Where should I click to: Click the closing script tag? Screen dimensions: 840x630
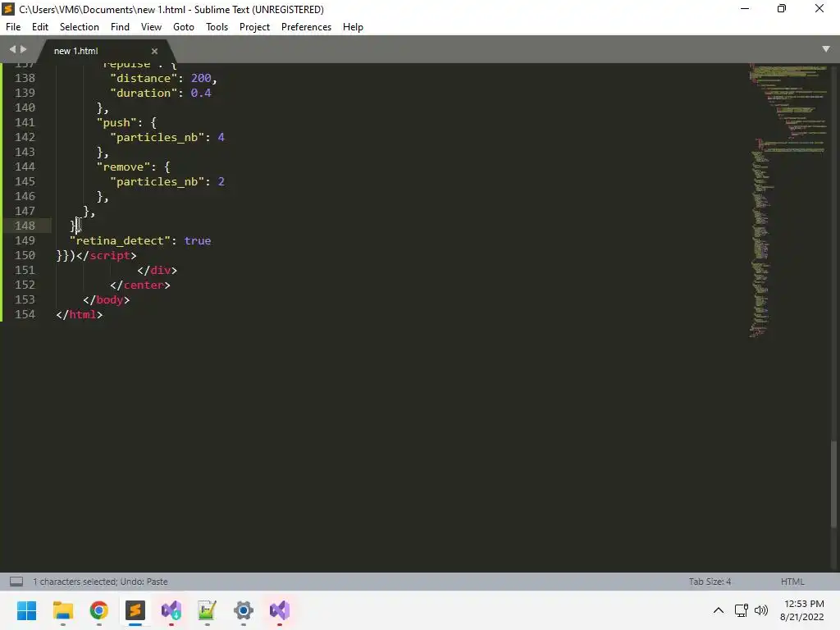point(106,256)
